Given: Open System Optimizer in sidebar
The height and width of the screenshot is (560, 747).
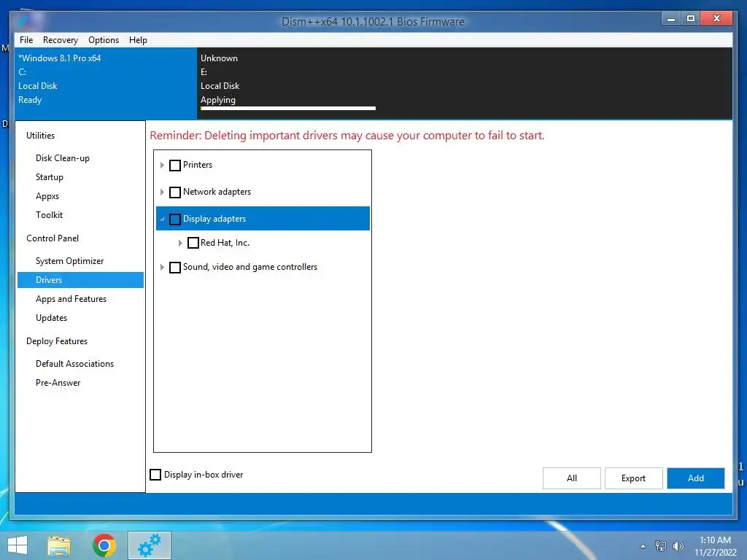Looking at the screenshot, I should pyautogui.click(x=69, y=261).
